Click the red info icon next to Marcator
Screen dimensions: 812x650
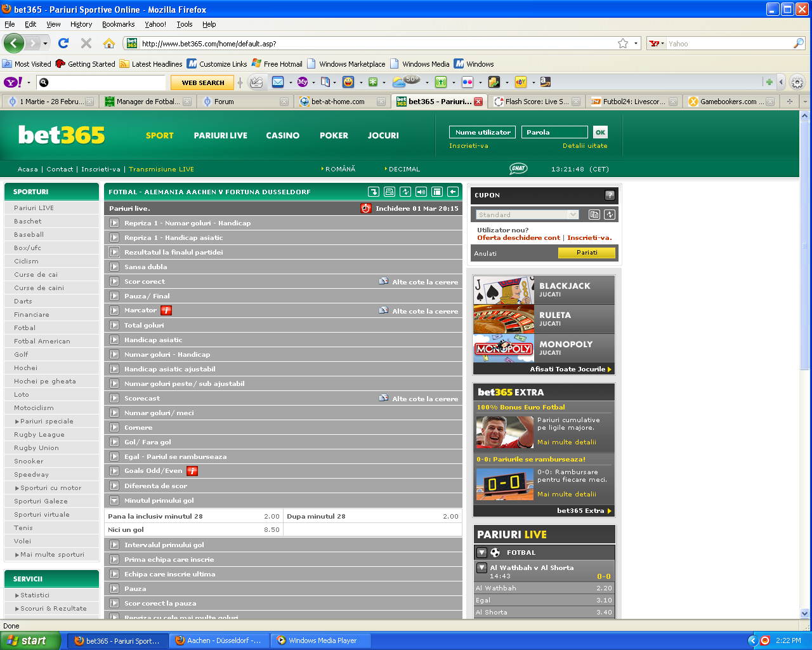coord(166,310)
